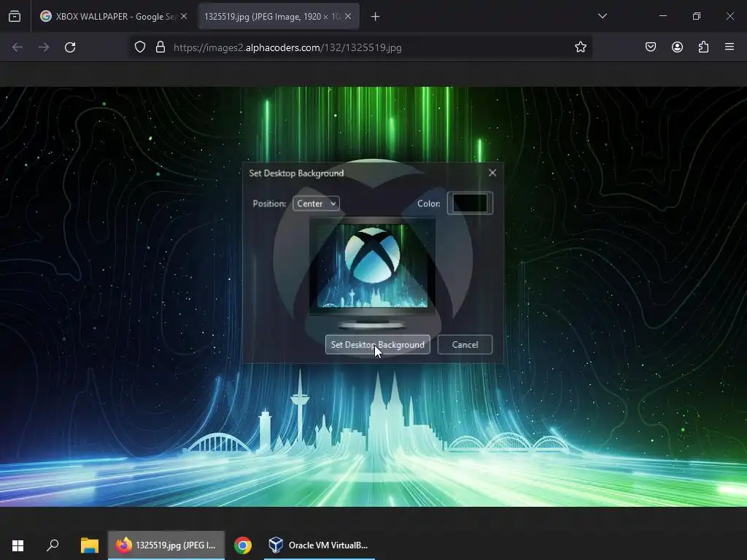Image resolution: width=747 pixels, height=560 pixels.
Task: Go back with the back arrow
Action: (x=18, y=47)
